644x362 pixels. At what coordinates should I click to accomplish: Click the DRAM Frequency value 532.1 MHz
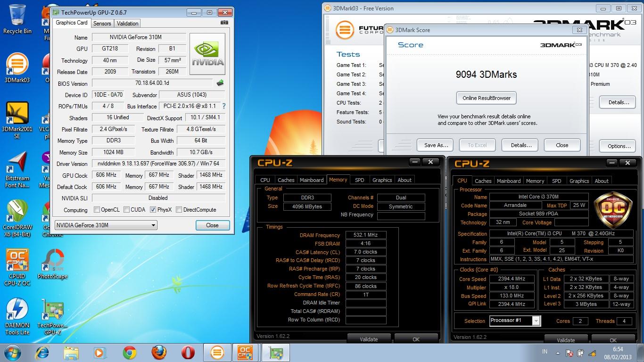pos(366,235)
